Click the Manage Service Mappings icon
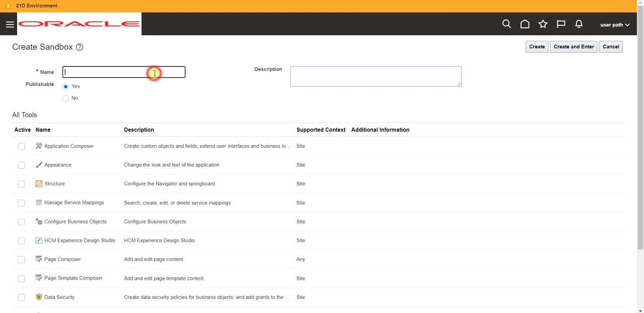644x313 pixels. pyautogui.click(x=39, y=203)
